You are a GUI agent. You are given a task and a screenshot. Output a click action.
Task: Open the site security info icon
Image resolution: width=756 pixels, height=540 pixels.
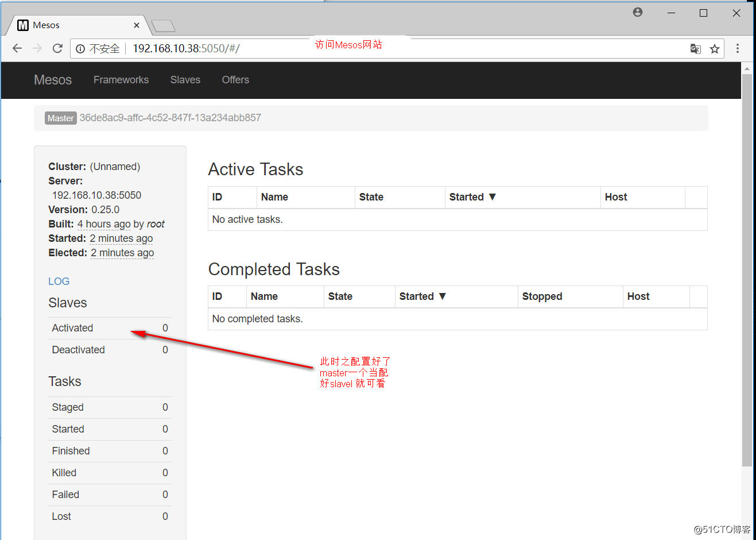tap(80, 49)
